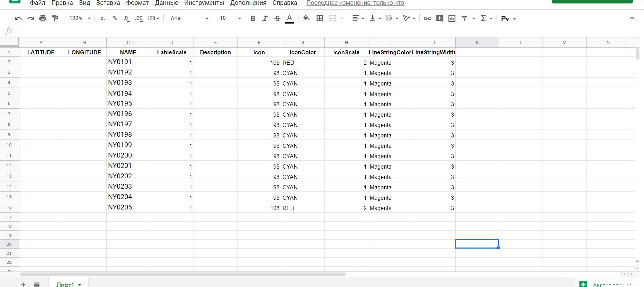Open the font size 10 dropdown
This screenshot has width=644, height=287.
(x=230, y=18)
